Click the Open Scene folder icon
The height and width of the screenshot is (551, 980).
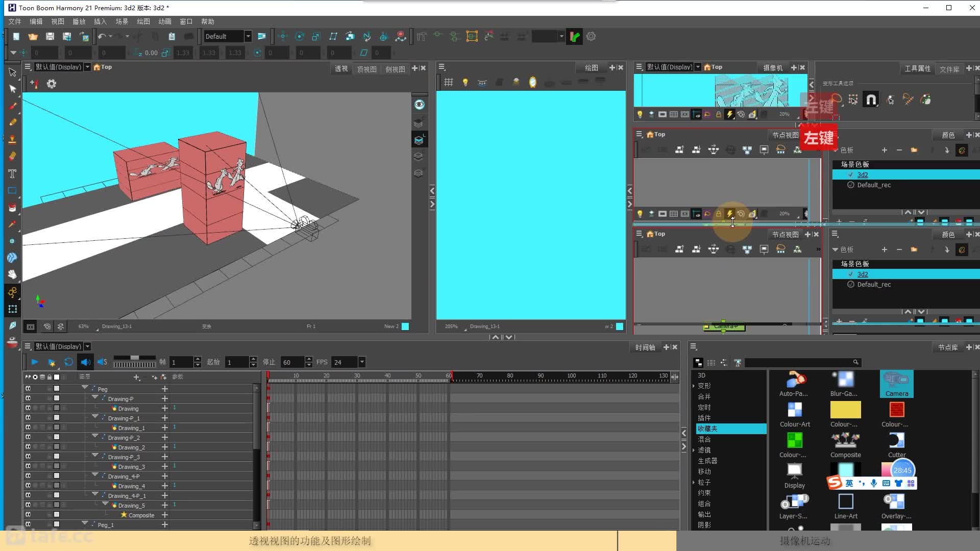tap(33, 36)
